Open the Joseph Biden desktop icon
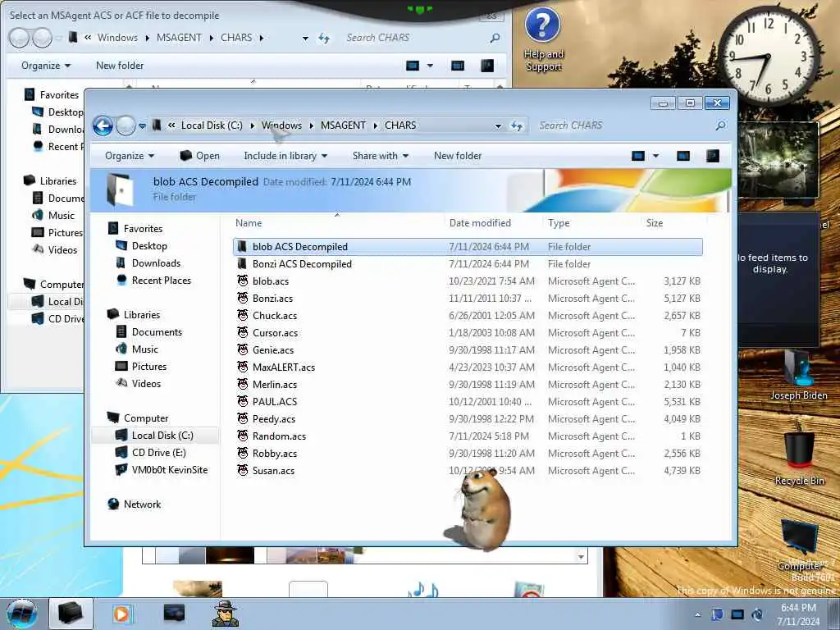840x630 pixels. coord(799,375)
